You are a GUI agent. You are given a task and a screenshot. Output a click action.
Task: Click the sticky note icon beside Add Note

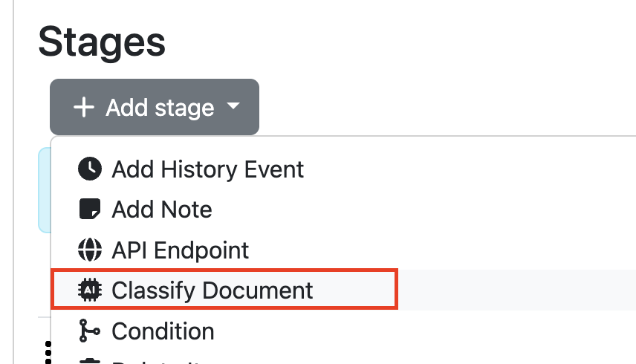point(90,209)
